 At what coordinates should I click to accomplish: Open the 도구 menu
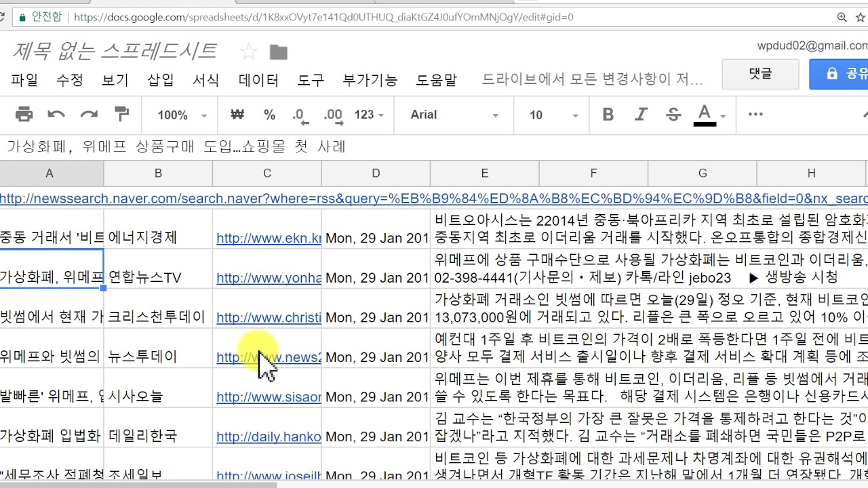click(x=311, y=80)
